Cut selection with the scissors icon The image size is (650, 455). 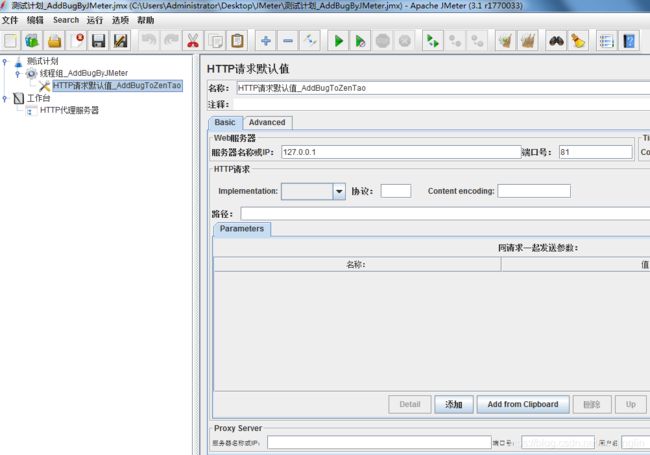tap(193, 41)
